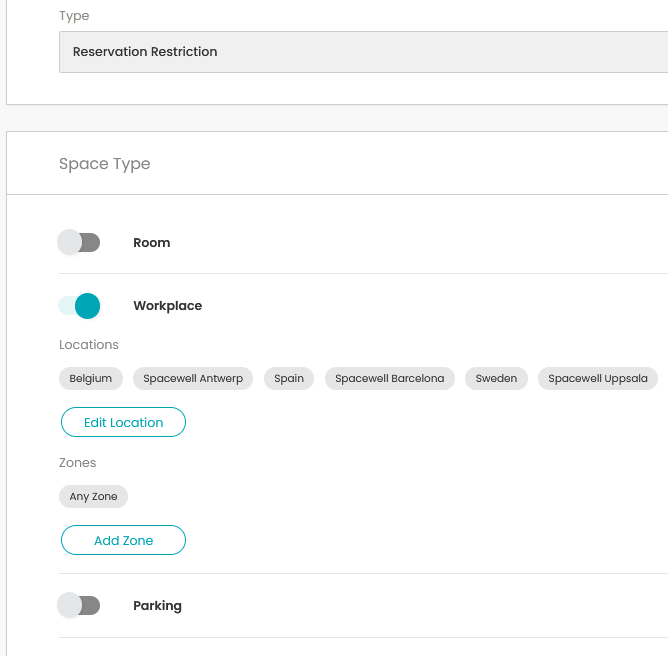Click the Add Zone button
The height and width of the screenshot is (656, 668).
tap(124, 540)
